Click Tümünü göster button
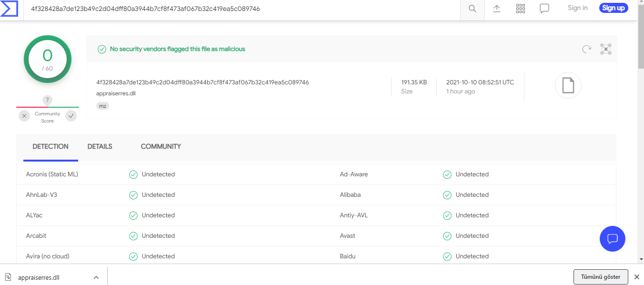 [x=601, y=276]
